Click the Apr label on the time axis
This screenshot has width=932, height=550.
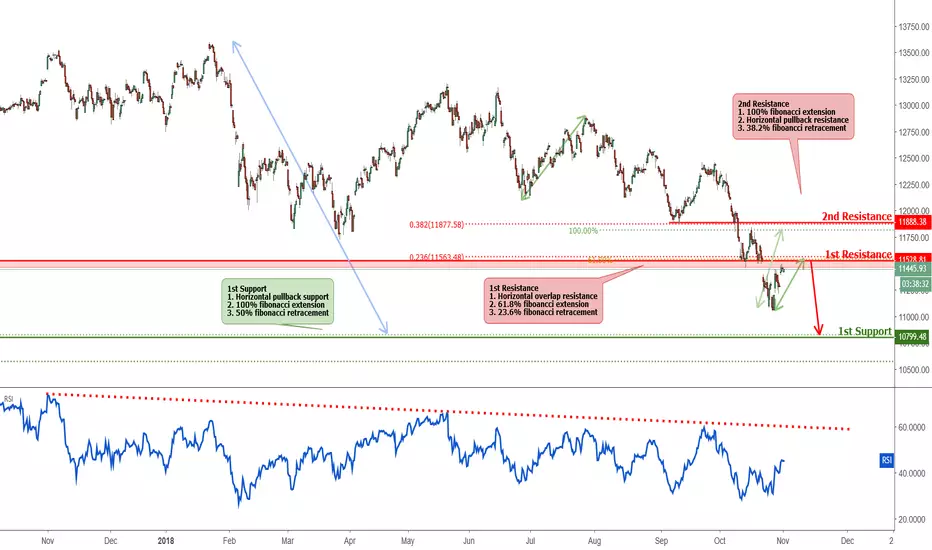point(350,540)
